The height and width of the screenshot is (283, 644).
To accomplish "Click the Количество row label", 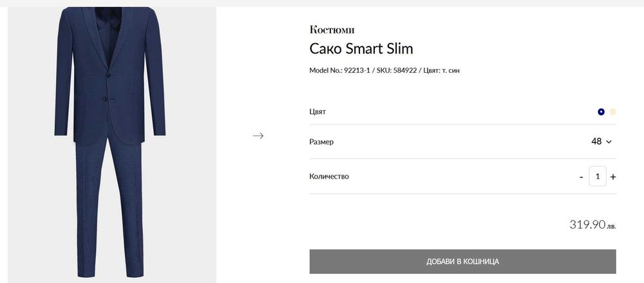I will 329,176.
